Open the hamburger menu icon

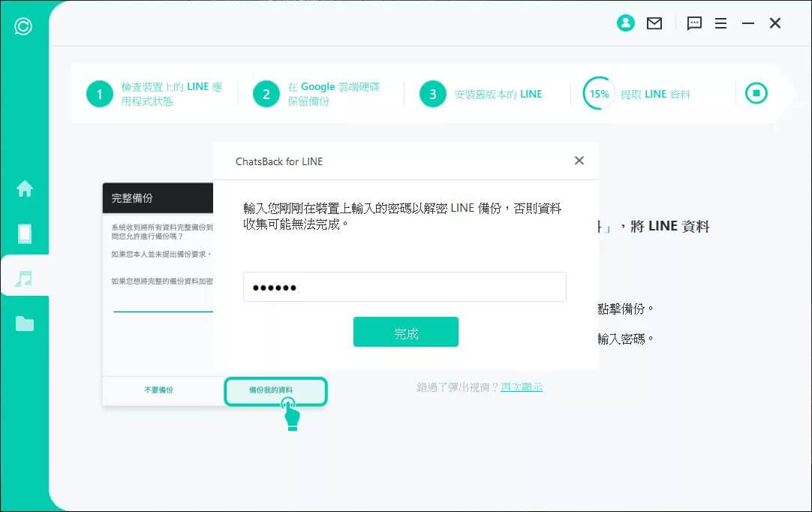720,23
